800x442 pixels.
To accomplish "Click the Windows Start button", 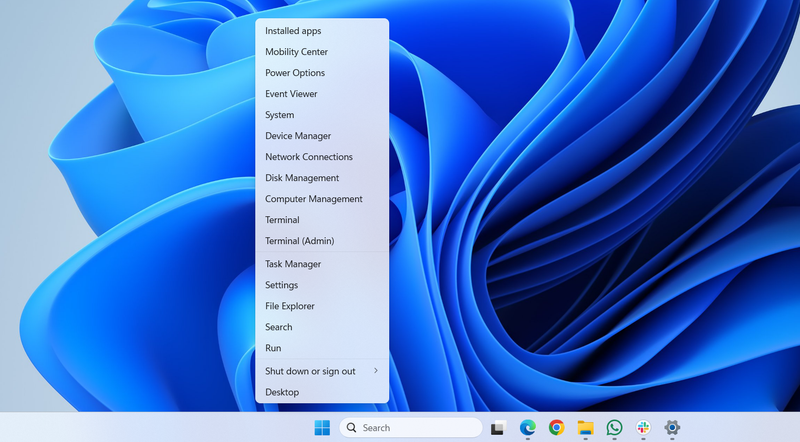I will tap(322, 428).
